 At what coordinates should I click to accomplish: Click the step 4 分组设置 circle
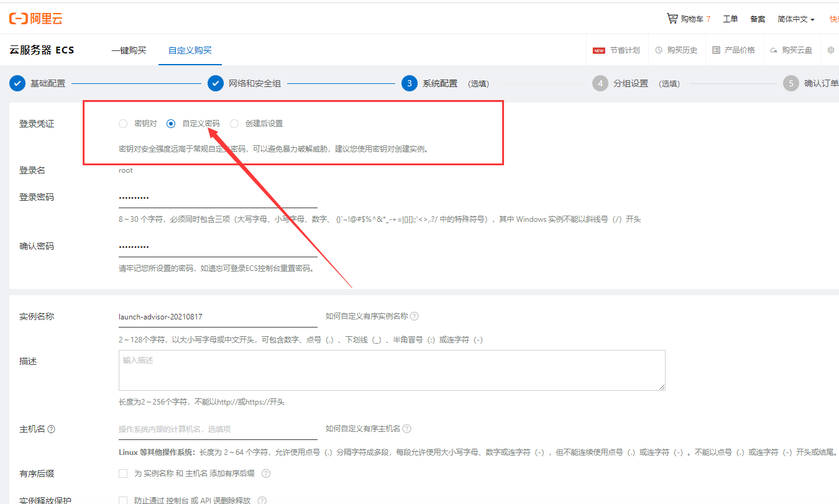tap(600, 83)
